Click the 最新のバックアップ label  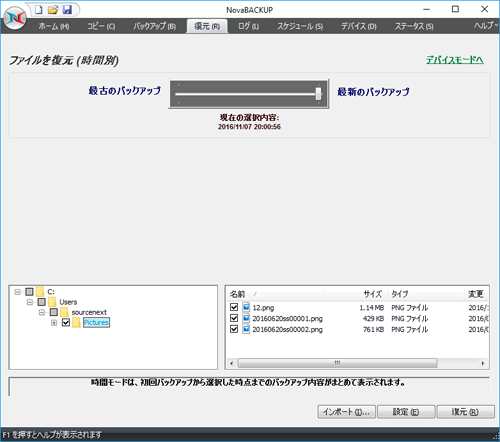point(373,92)
